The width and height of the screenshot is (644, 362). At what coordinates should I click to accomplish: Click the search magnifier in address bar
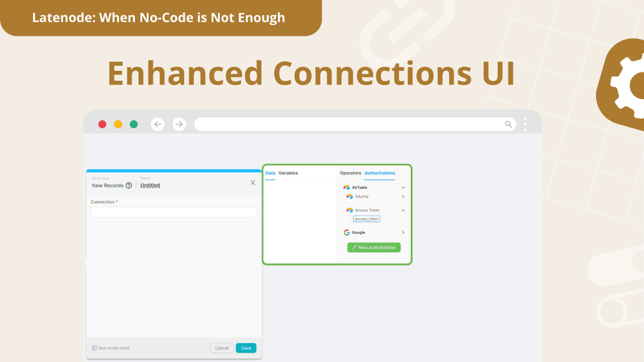pos(508,124)
